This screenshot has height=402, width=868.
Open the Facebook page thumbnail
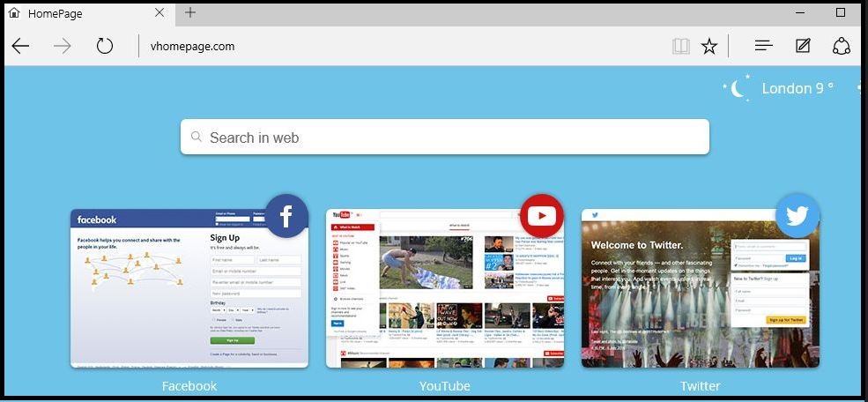coord(189,288)
